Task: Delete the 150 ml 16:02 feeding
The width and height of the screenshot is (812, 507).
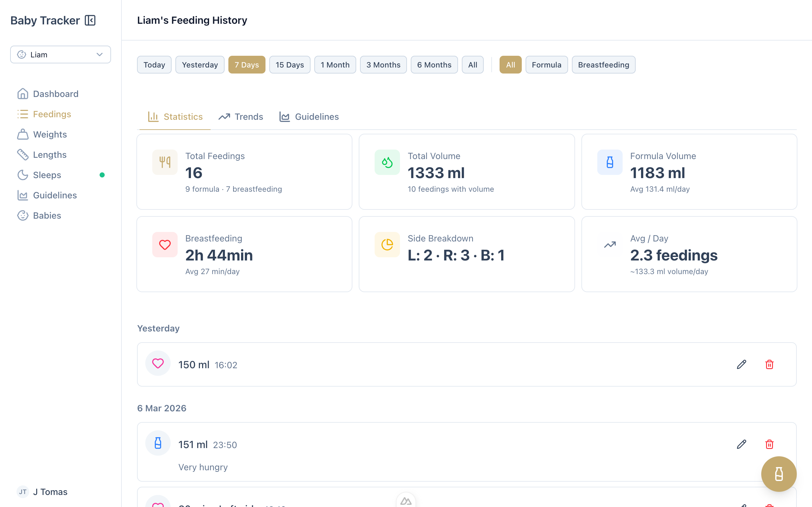Action: (769, 364)
